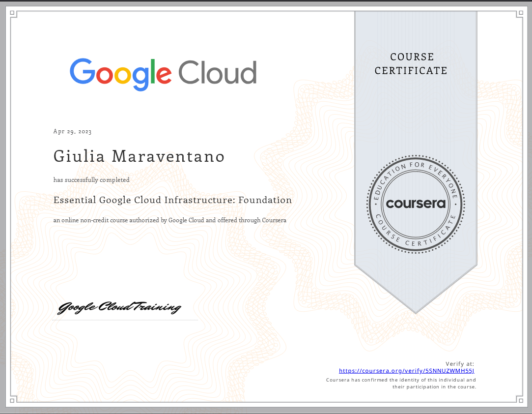532x414 pixels.
Task: Click the COURSE CERTIFICATE heading
Action: click(x=411, y=64)
